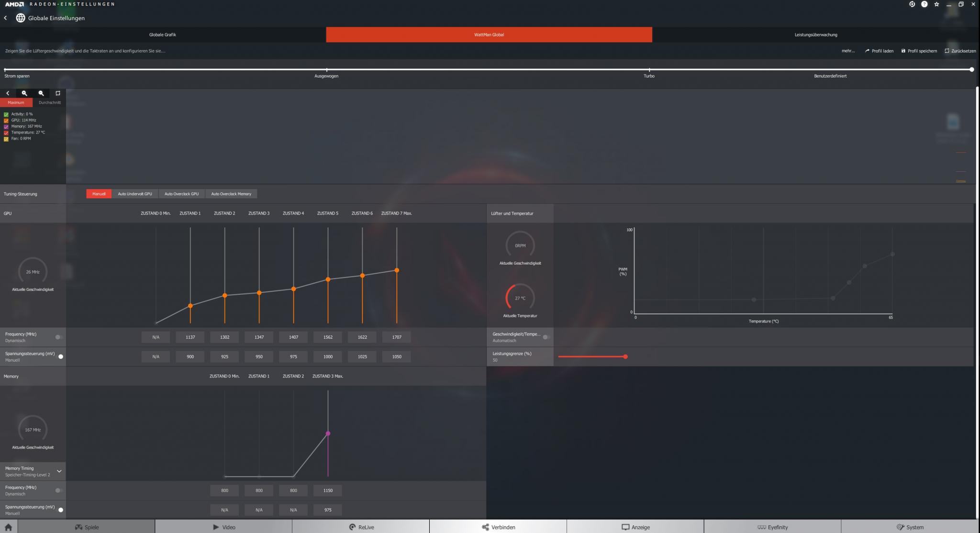Toggle the GPU 114 MHz checkbox
Image resolution: width=980 pixels, height=533 pixels.
click(6, 121)
